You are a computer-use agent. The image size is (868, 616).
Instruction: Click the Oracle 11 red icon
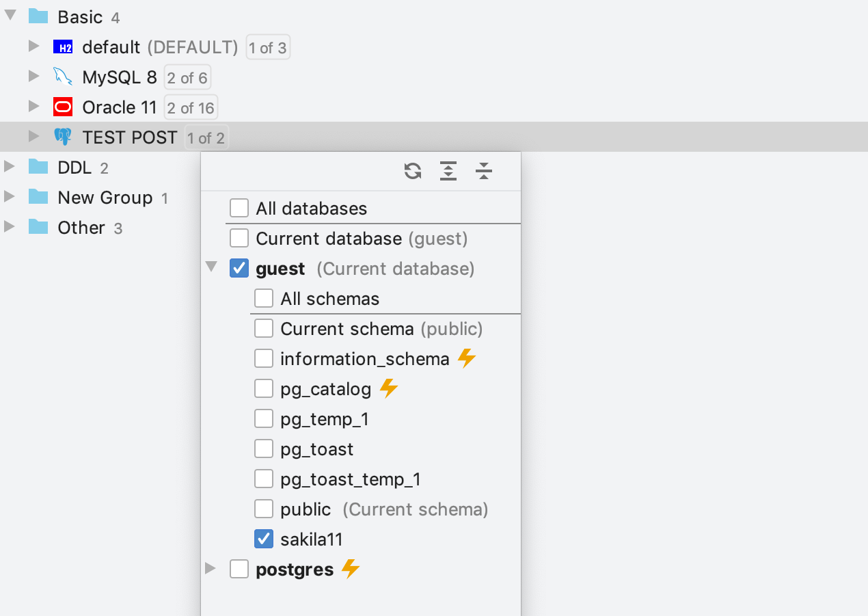coord(63,107)
